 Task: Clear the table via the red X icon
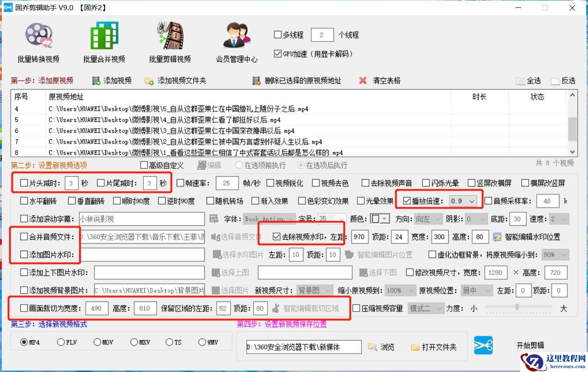tap(364, 80)
